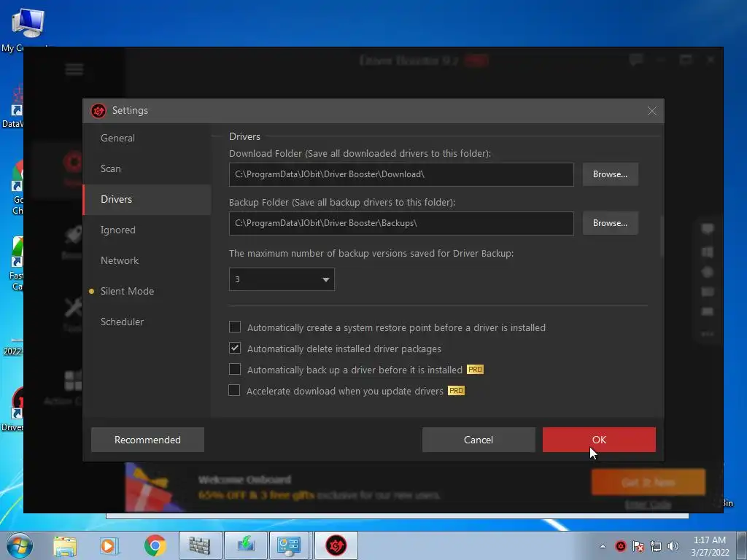The image size is (747, 560).
Task: Expand the maximum backup versions dropdown
Action: pos(282,279)
